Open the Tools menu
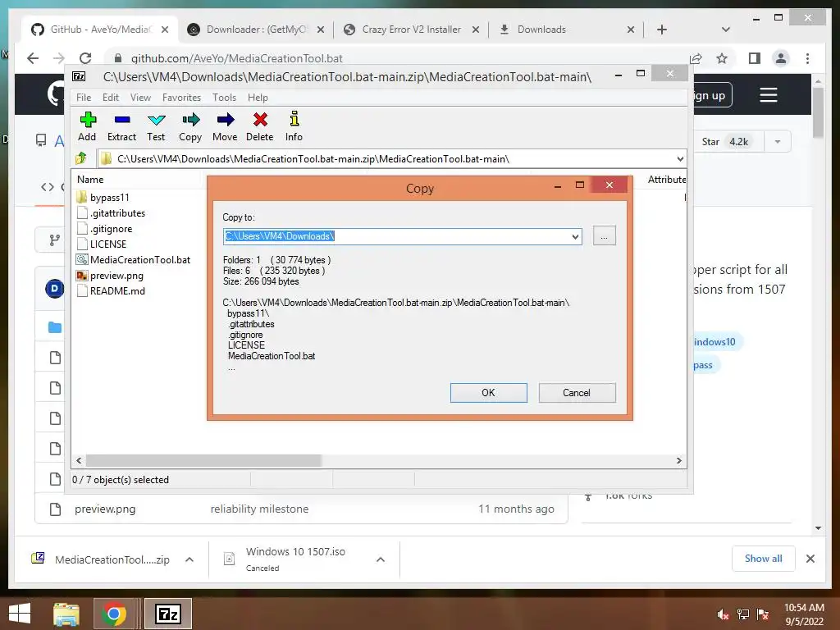This screenshot has height=630, width=840. (224, 98)
